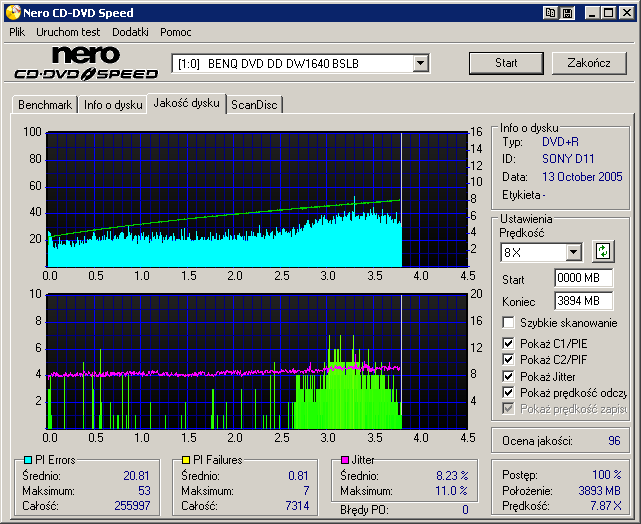Switch to the ScanDisc tab

tap(254, 105)
